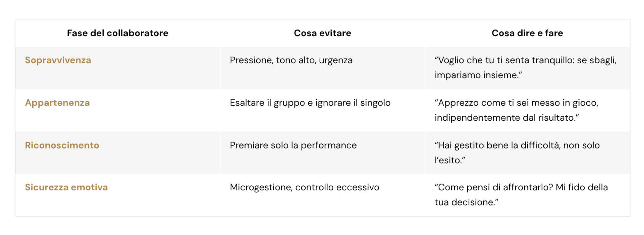Click the line starting 'Voglio che tu'
The height and width of the screenshot is (235, 644).
526,60
